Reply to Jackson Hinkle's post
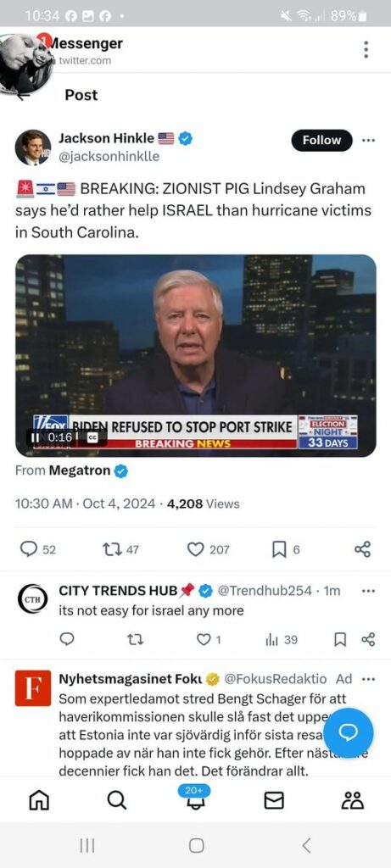This screenshot has width=391, height=868. 28,549
